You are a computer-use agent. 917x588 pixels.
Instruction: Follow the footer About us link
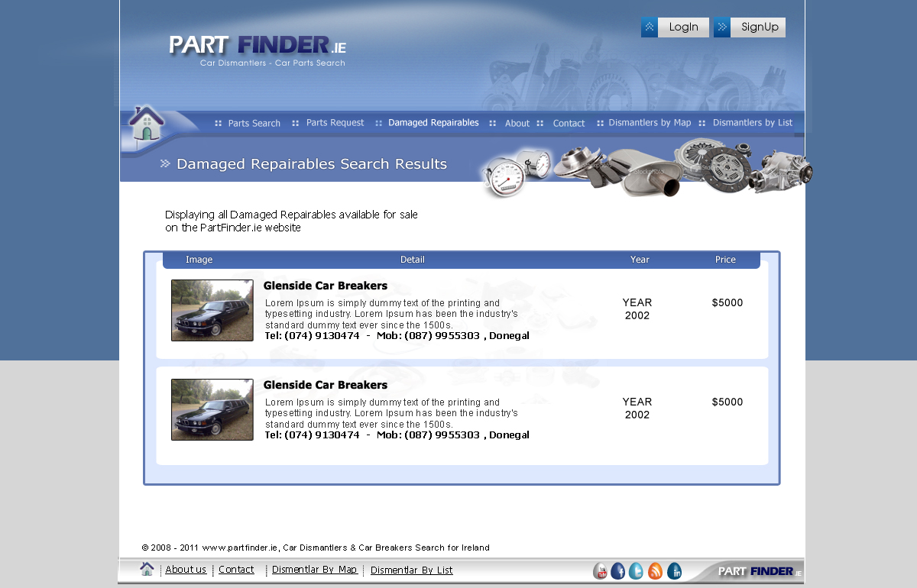tap(186, 570)
